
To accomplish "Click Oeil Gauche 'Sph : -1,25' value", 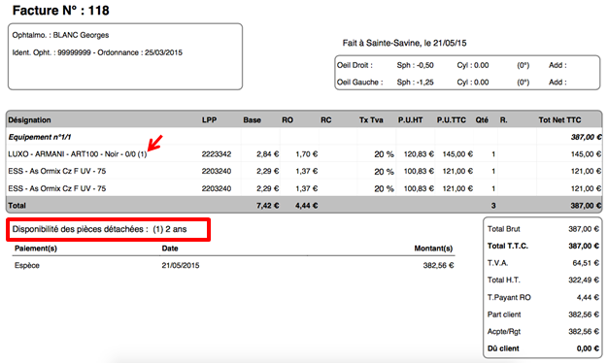I will pos(416,83).
